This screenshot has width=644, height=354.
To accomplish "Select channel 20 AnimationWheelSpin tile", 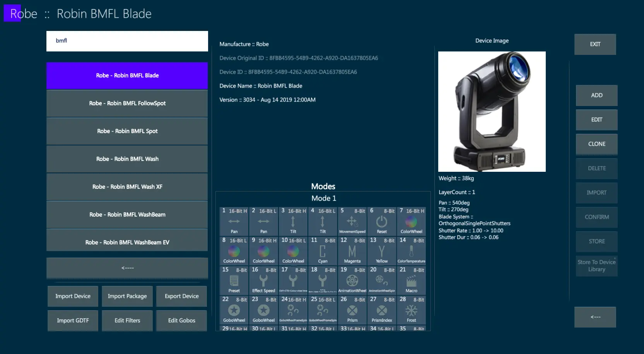I will coord(382,280).
